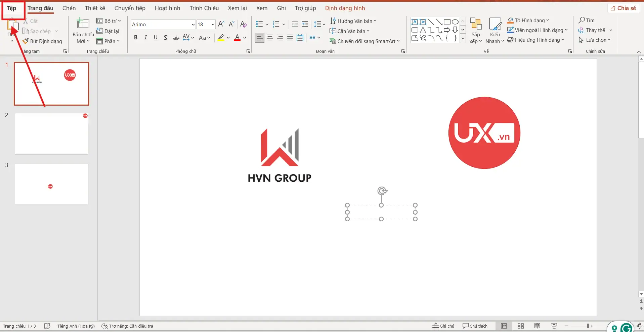Toggle text shadow formatting
Viewport: 644px width, 332px height.
coord(166,38)
